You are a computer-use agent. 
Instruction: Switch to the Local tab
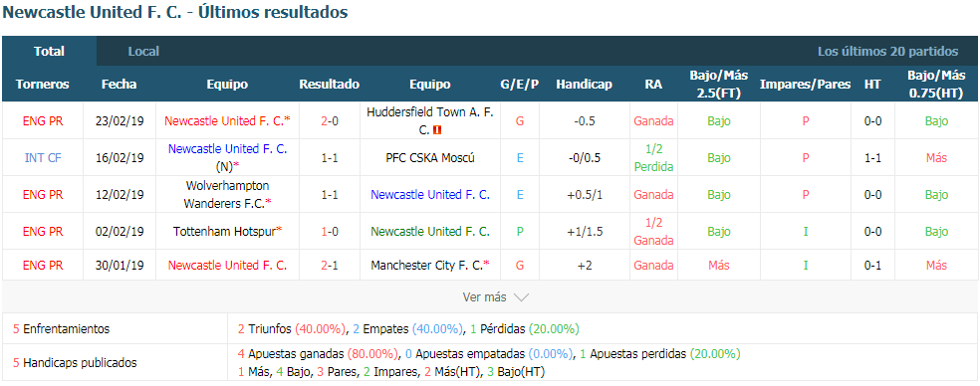143,51
